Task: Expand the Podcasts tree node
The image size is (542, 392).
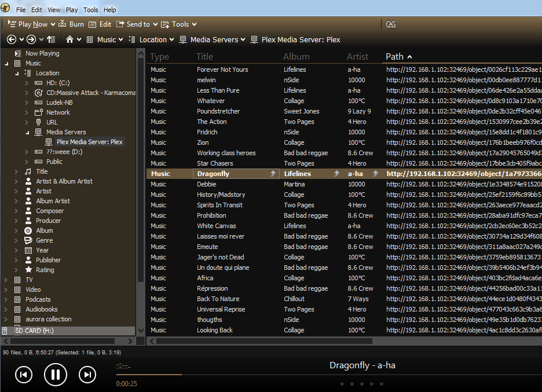Action: point(6,299)
